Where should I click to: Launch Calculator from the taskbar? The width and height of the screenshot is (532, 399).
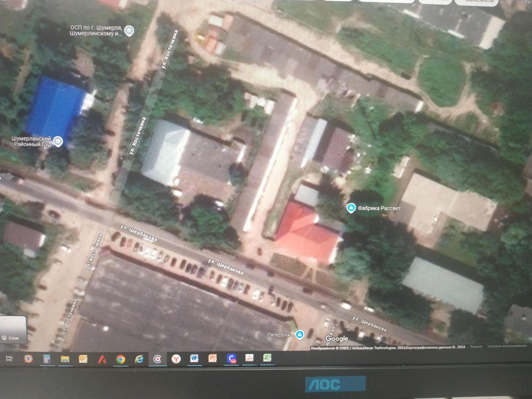(x=47, y=359)
